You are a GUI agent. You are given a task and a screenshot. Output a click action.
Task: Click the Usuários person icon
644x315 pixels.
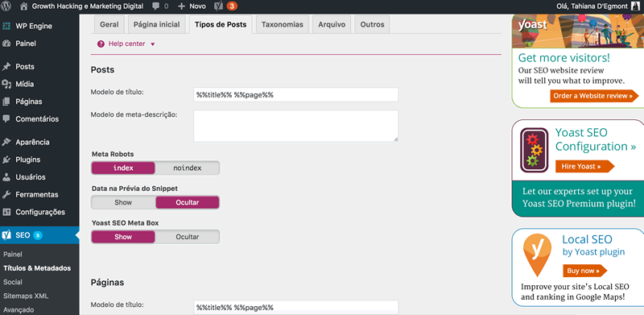click(6, 177)
